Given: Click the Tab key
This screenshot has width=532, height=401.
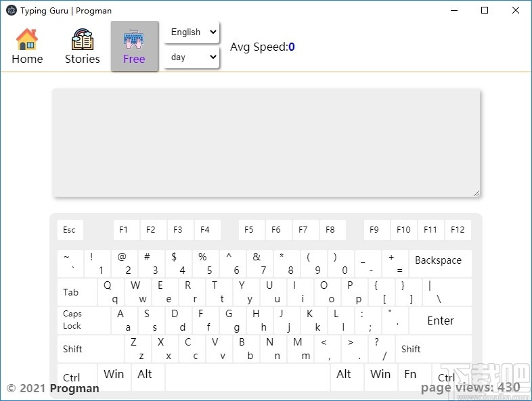Looking at the screenshot, I should (x=77, y=292).
